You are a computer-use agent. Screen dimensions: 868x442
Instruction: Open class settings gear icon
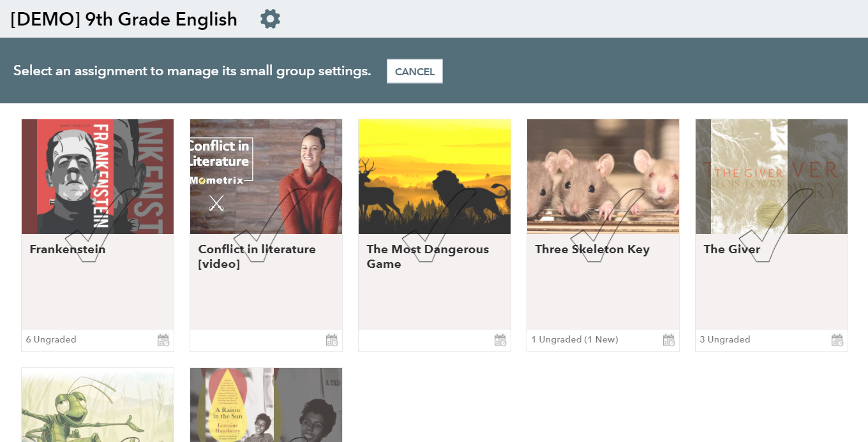270,19
